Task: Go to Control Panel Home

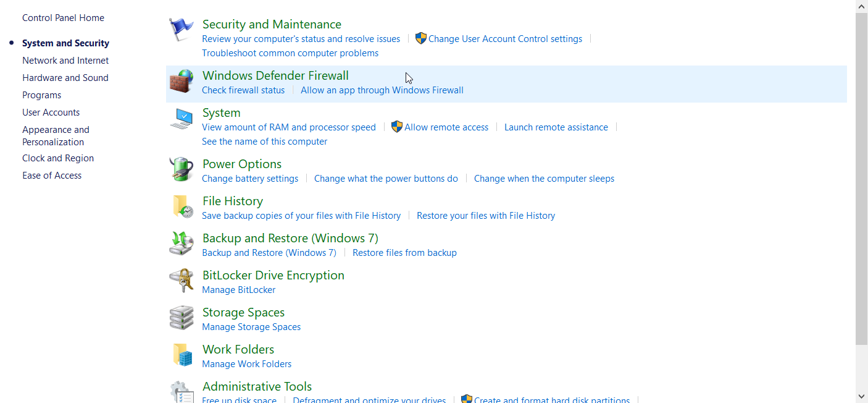Action: [x=63, y=18]
